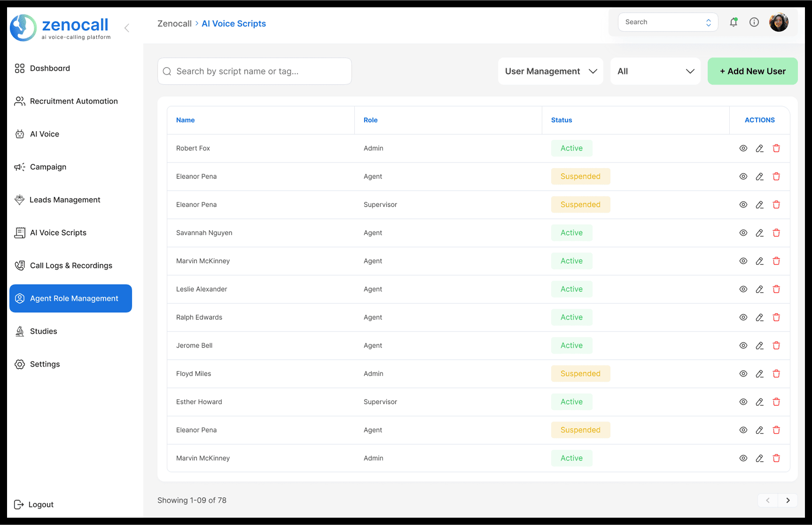The image size is (812, 525).
Task: Go to Leads Management section
Action: coord(65,200)
